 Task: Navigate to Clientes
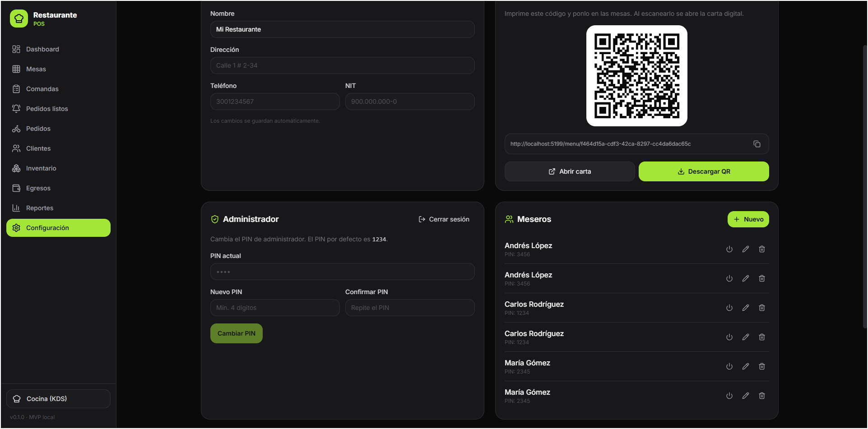(x=58, y=148)
